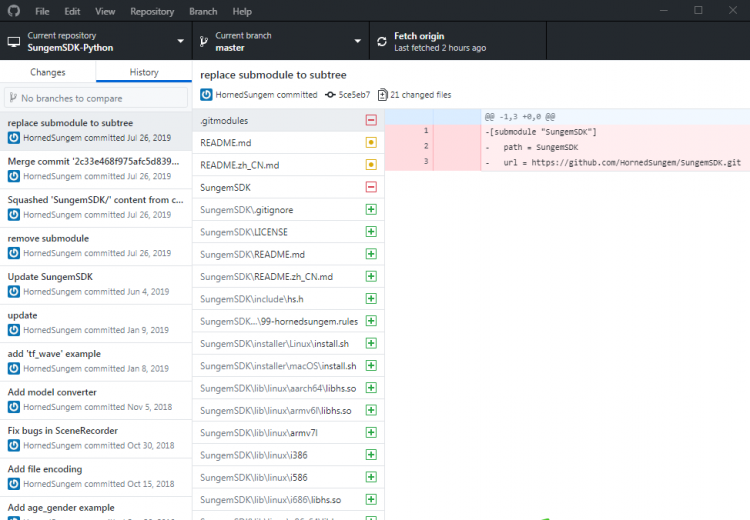Click the red deleted icon for .gitmodules
This screenshot has height=520, width=750.
coord(371,120)
